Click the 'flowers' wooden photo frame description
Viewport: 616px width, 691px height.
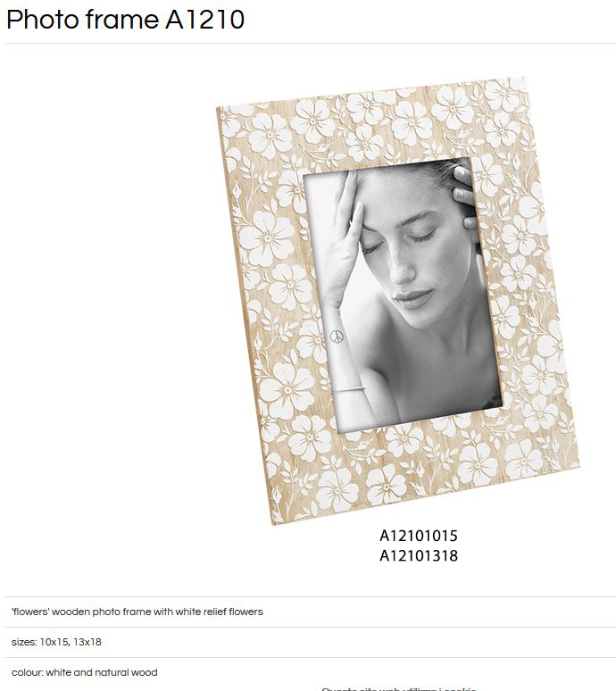137,612
